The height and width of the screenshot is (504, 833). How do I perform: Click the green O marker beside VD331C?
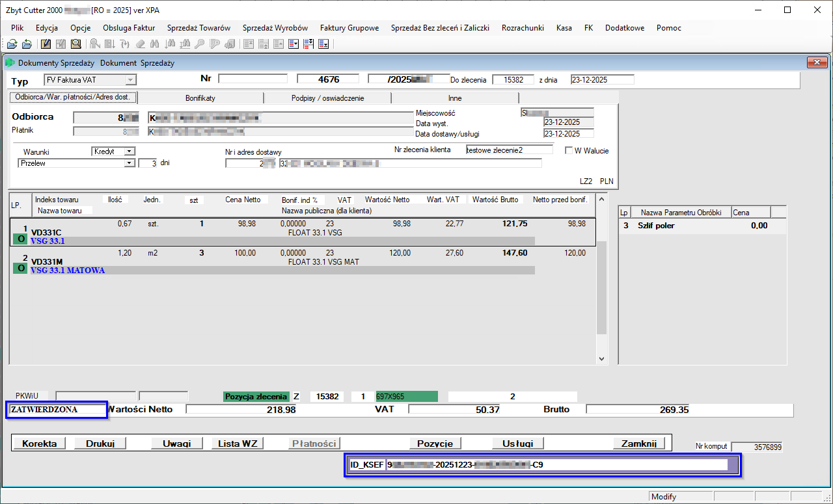coord(21,239)
